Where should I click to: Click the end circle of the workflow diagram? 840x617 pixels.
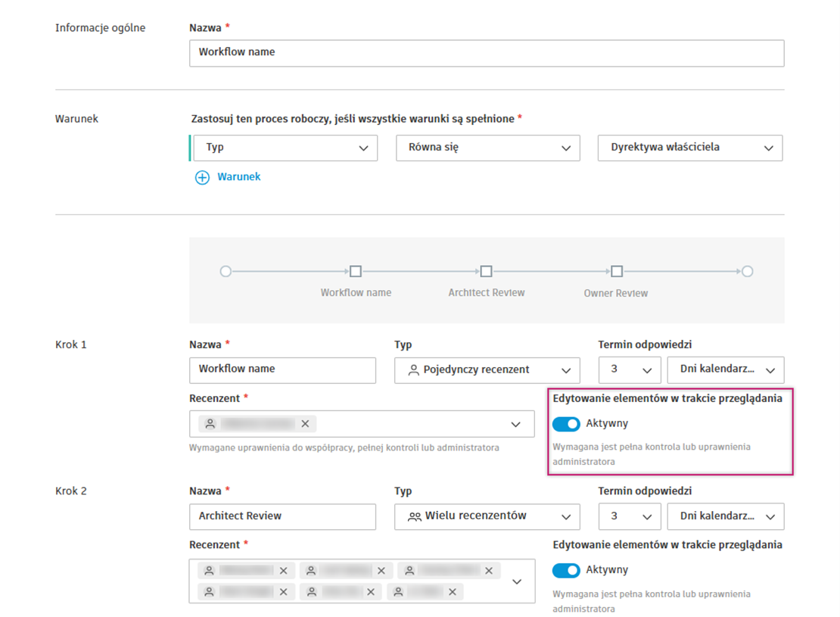click(x=747, y=272)
